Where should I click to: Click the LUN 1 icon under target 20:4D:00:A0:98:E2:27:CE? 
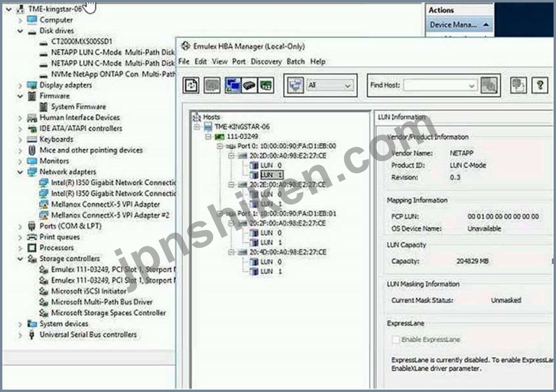[x=254, y=271]
